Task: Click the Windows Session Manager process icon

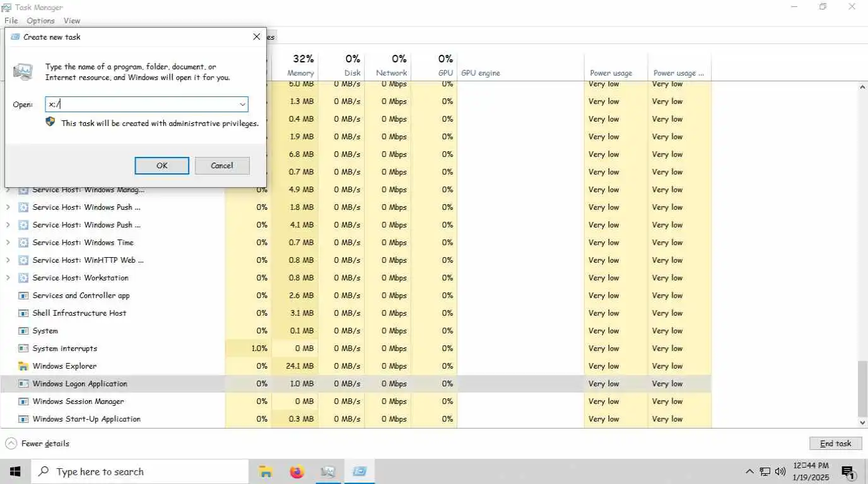Action: click(23, 401)
